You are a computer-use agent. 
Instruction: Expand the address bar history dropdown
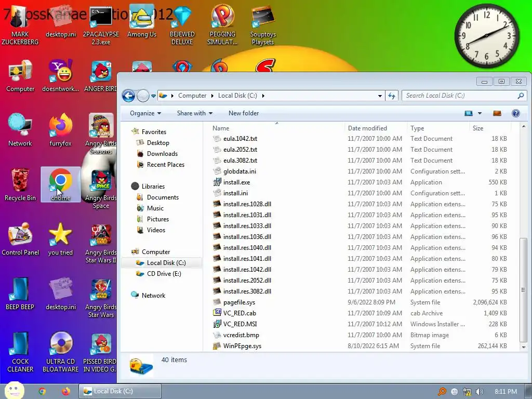coord(380,96)
